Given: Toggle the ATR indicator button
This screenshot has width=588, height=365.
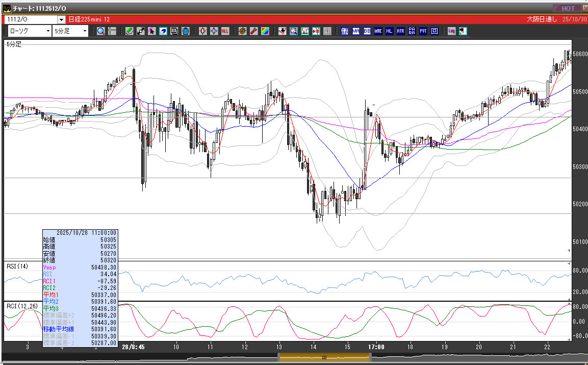Looking at the screenshot, I should pyautogui.click(x=400, y=31).
